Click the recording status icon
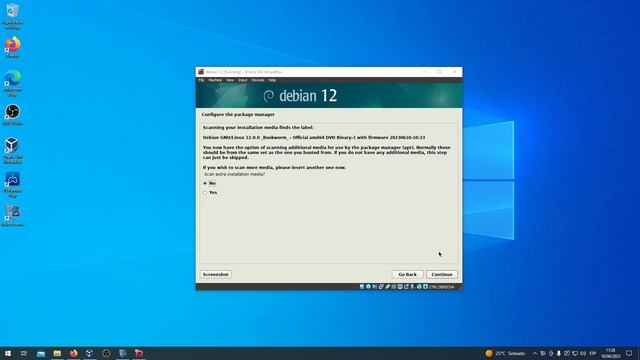640x360 pixels. click(x=406, y=287)
